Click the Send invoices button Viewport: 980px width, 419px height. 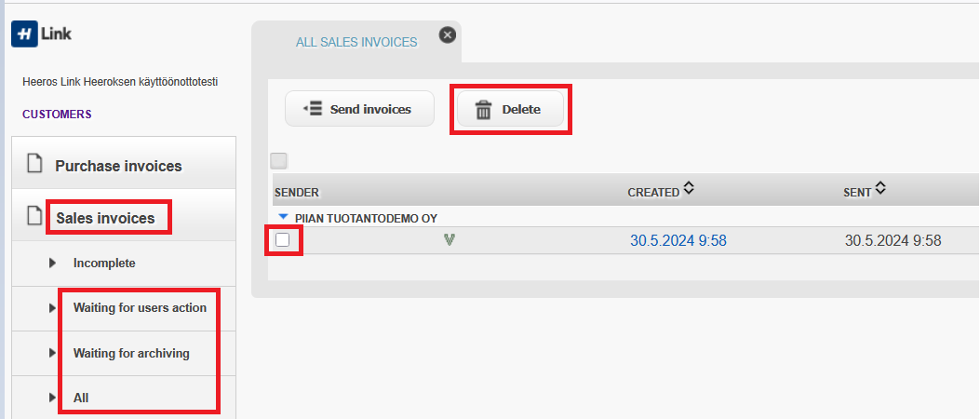click(x=359, y=109)
